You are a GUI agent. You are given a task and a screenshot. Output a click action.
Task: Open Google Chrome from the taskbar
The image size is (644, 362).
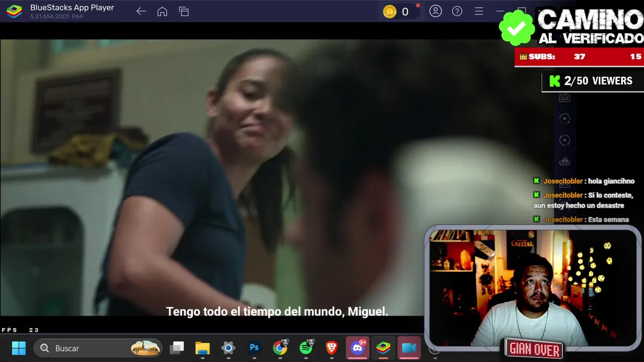click(280, 347)
